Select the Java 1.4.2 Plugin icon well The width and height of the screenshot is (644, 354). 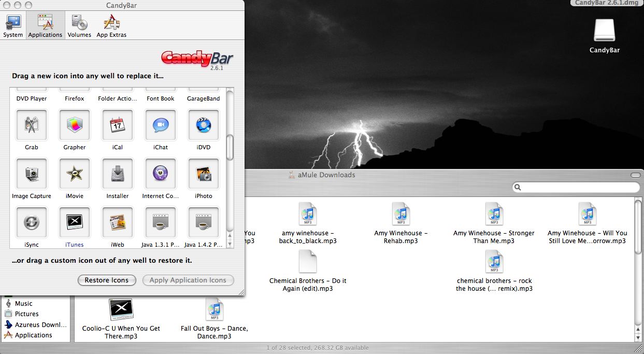204,222
